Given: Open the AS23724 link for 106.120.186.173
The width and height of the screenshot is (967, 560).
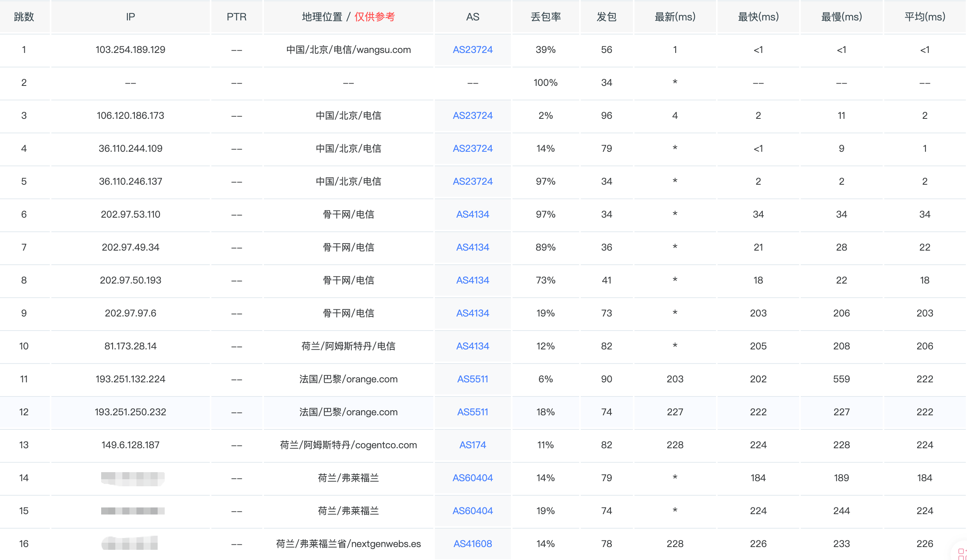Looking at the screenshot, I should [x=473, y=116].
